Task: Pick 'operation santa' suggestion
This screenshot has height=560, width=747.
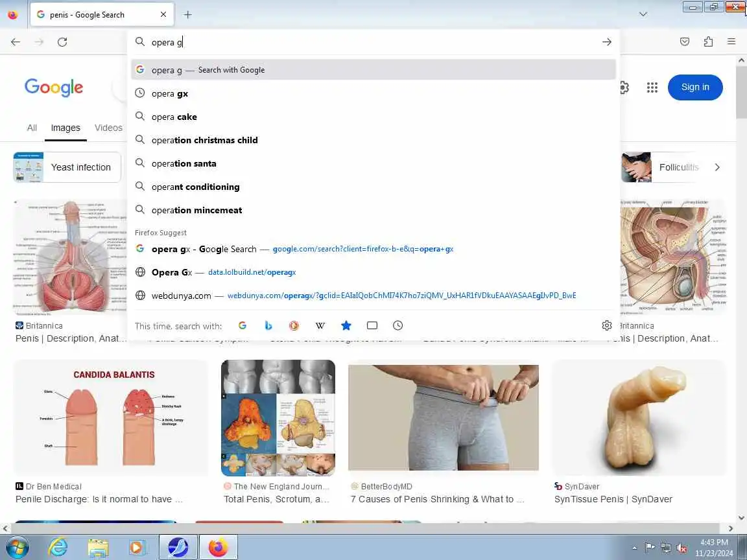Action: coord(373,164)
